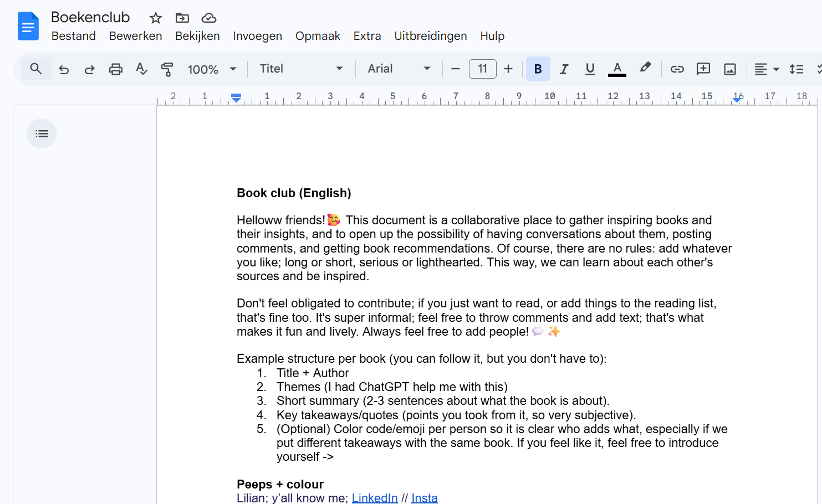Star the Boekenclub document
822x504 pixels.
coord(156,18)
